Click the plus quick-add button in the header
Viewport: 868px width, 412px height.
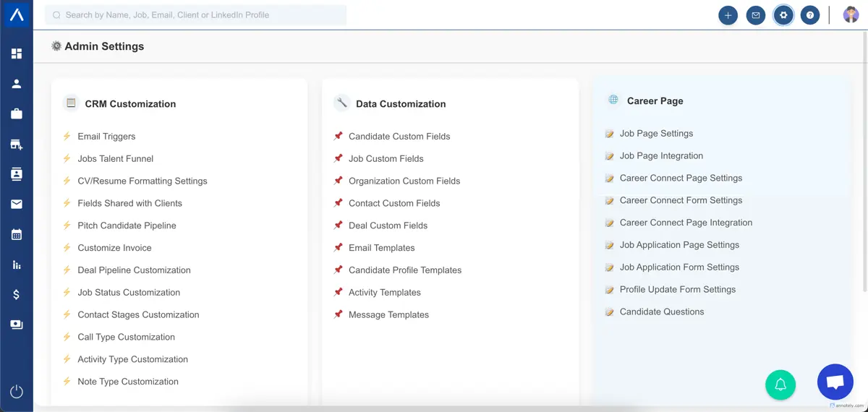coord(728,15)
